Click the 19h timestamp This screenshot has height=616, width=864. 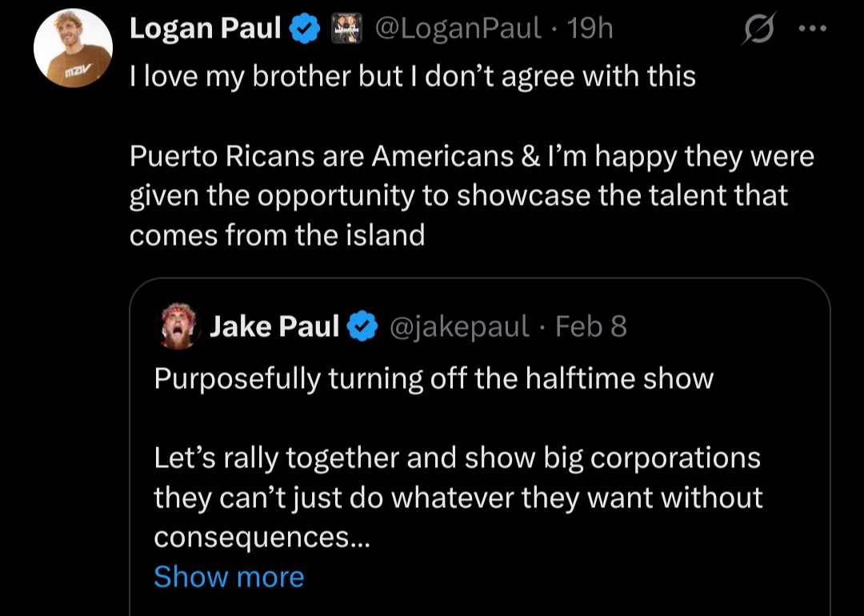click(590, 30)
